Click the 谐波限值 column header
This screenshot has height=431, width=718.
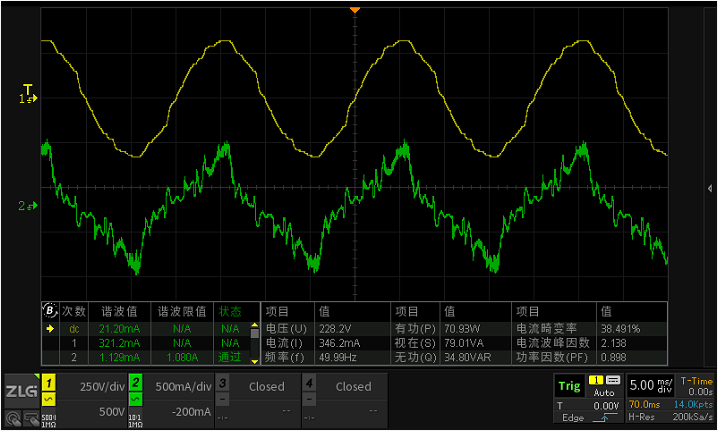coord(182,311)
